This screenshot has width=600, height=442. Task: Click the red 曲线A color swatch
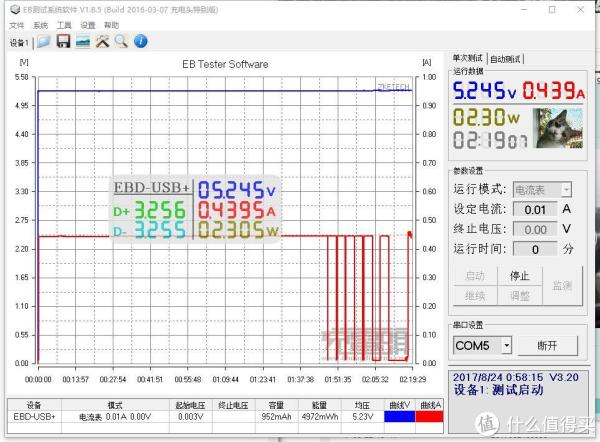coord(430,415)
